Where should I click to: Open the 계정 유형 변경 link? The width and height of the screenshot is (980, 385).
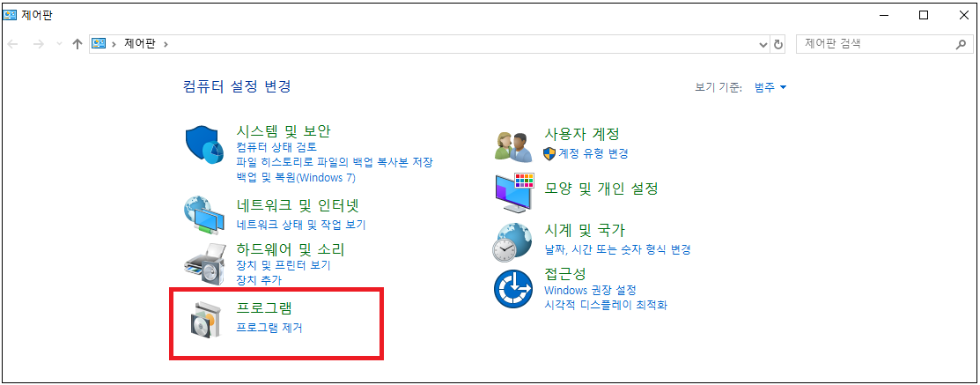593,153
